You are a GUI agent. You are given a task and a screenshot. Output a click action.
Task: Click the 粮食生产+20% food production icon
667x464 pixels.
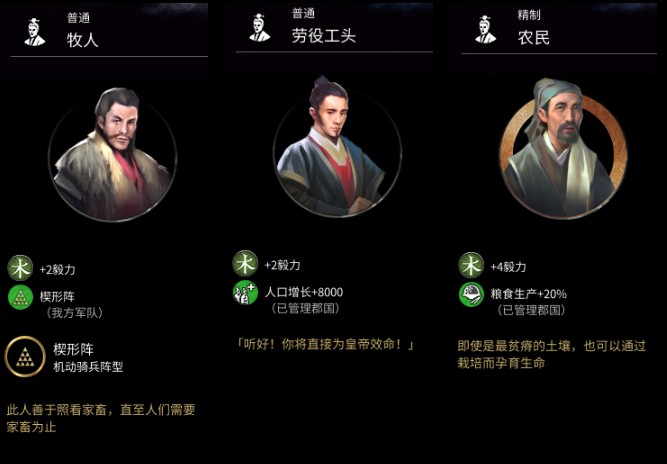471,294
